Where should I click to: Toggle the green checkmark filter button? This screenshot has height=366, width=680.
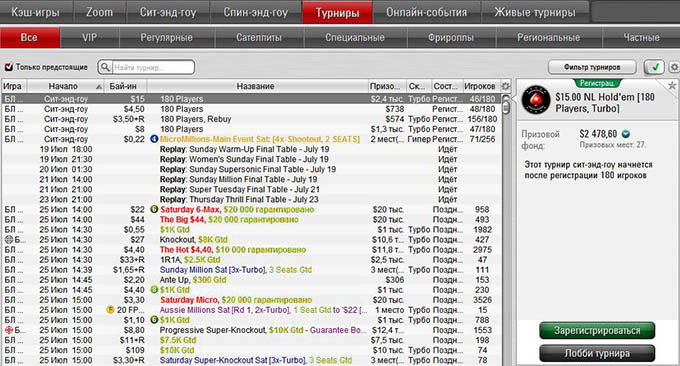(654, 67)
